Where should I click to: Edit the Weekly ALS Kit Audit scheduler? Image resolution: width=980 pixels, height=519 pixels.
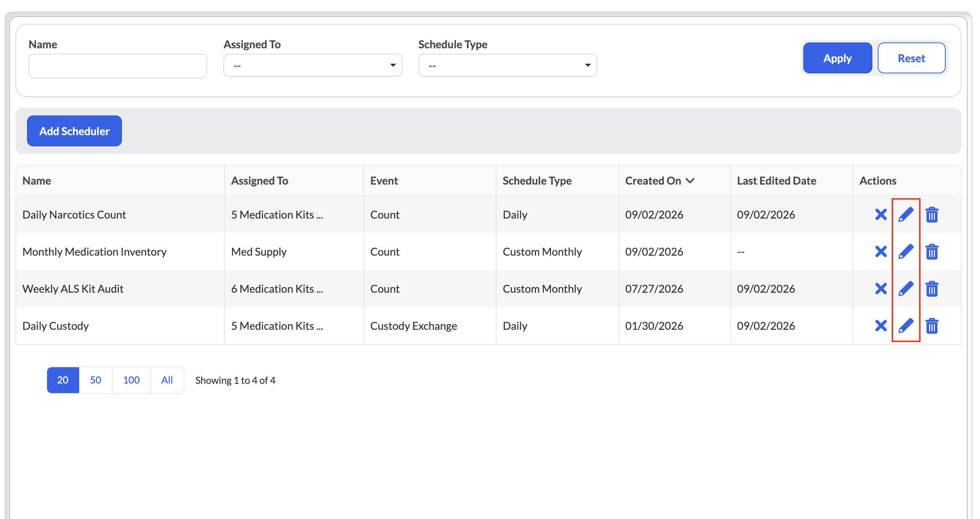click(906, 289)
